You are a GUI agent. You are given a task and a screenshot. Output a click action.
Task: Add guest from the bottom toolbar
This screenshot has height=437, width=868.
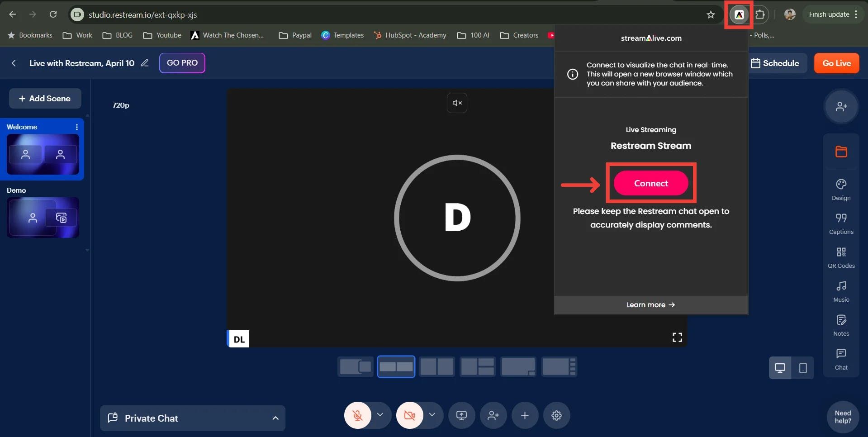coord(493,415)
